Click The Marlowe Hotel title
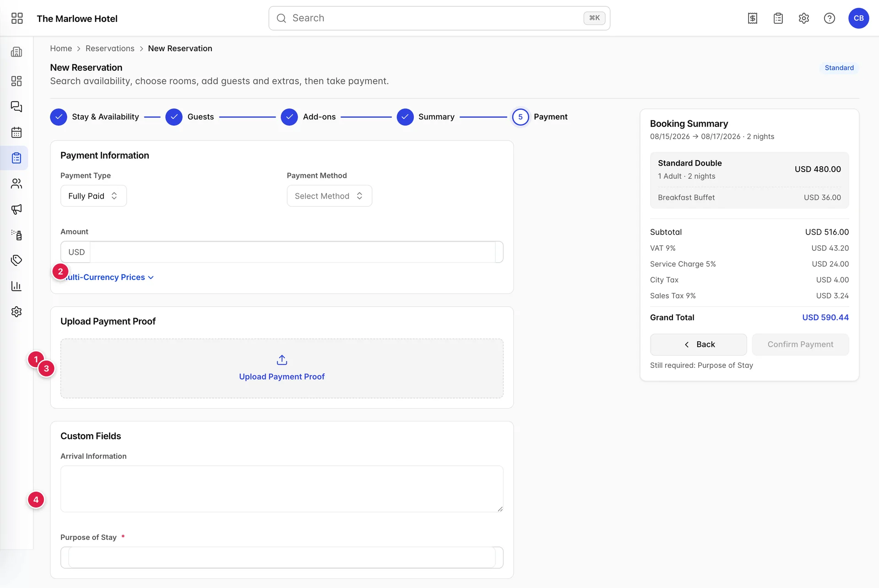 pos(77,19)
